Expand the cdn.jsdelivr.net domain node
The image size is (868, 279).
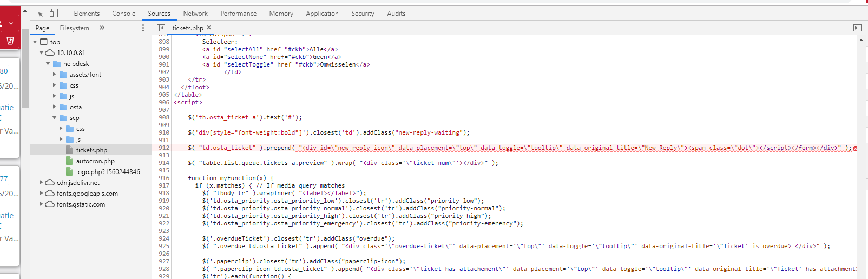click(x=42, y=183)
